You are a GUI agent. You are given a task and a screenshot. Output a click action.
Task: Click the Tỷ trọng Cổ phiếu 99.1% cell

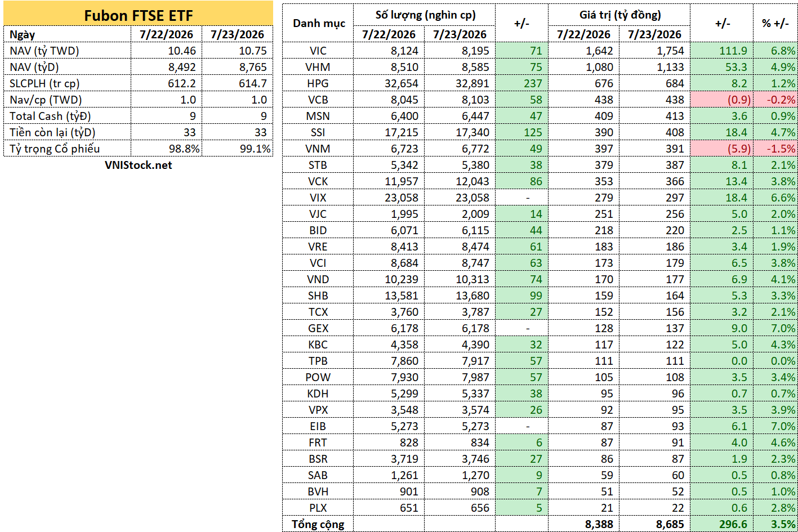(237, 149)
